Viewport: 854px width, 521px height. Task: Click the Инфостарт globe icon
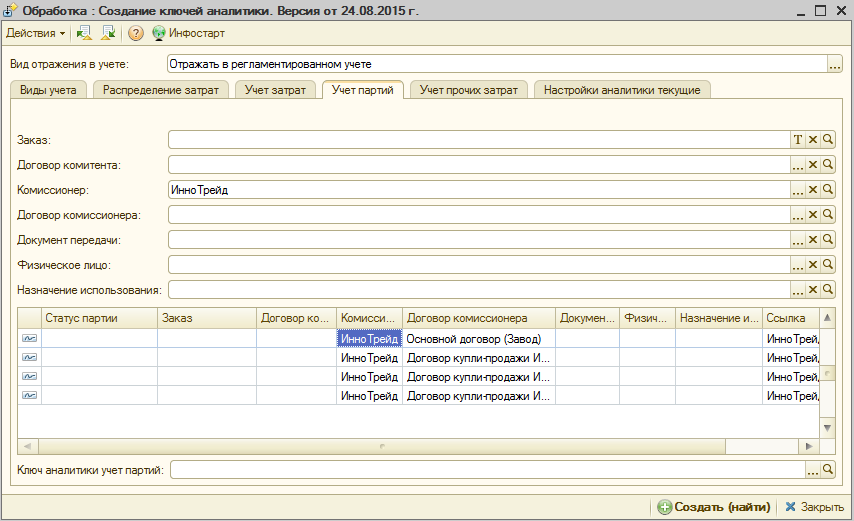(158, 33)
